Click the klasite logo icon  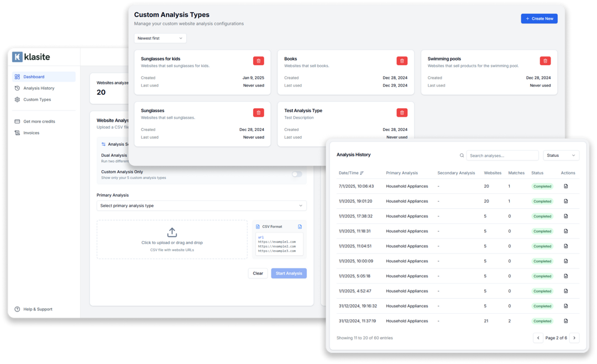[17, 57]
